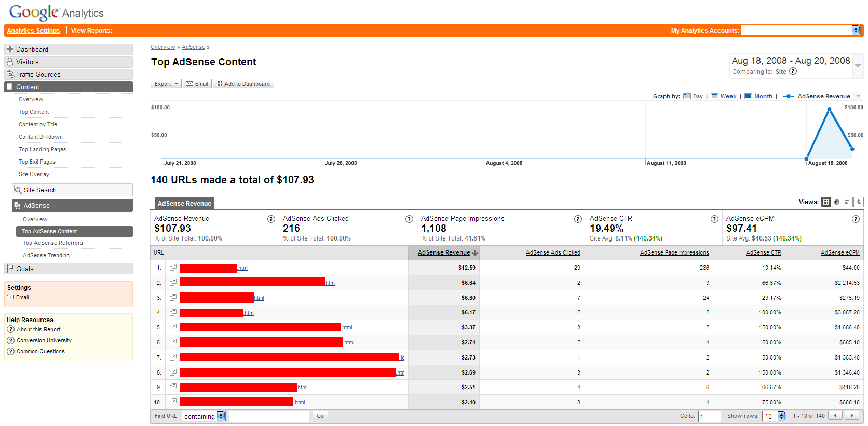Open help for AdSense Revenue metric
This screenshot has width=868, height=426.
pyautogui.click(x=271, y=219)
